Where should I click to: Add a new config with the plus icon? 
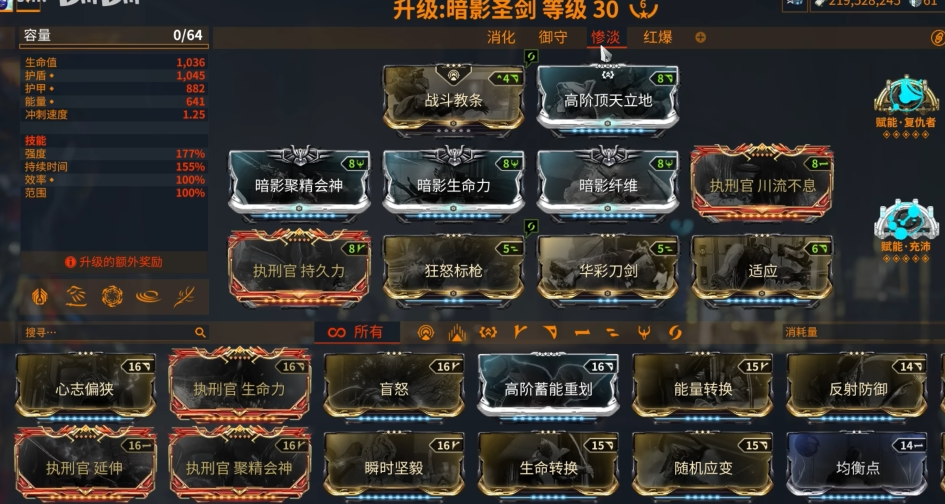coord(700,37)
